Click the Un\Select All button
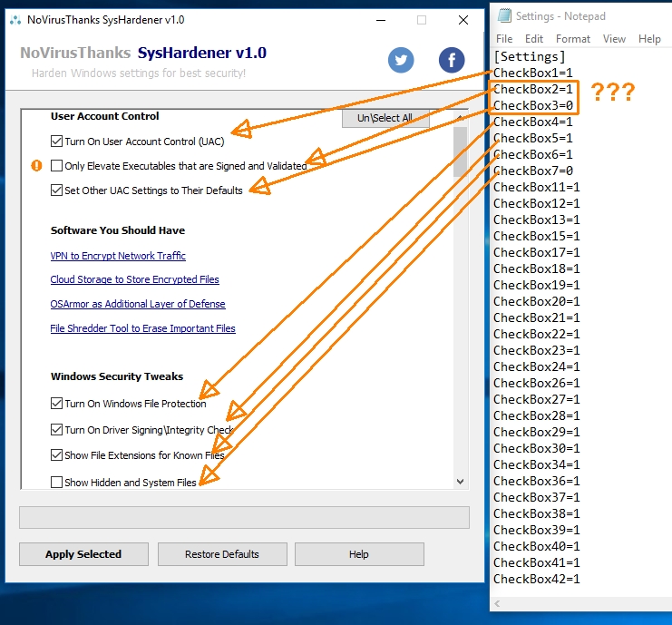Screen dimensions: 672x625 385,118
